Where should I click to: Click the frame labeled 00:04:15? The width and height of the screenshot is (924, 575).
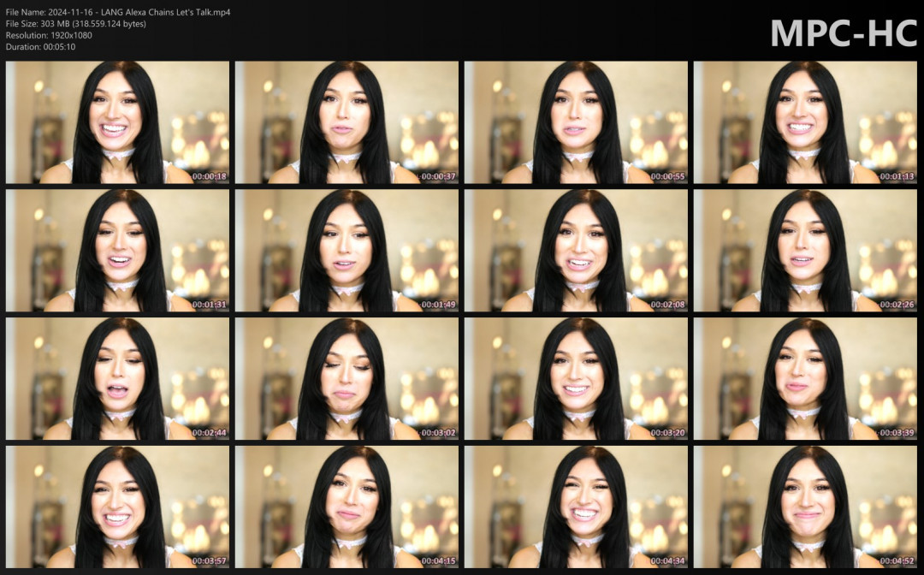point(346,507)
